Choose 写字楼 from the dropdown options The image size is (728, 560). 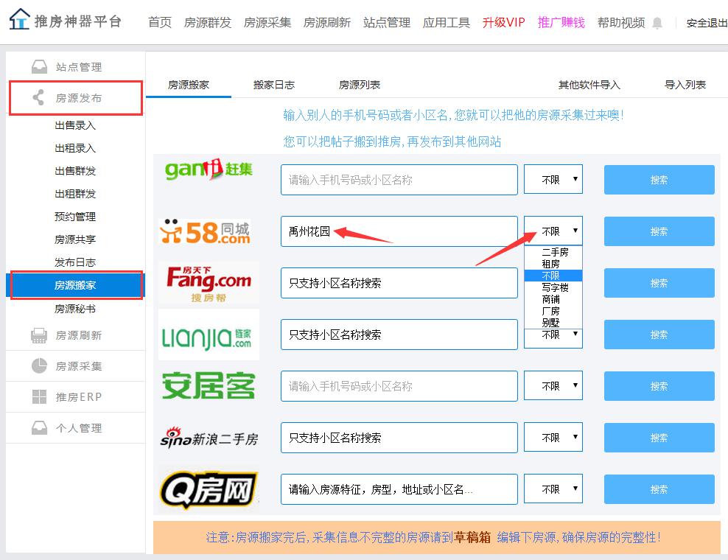tap(554, 287)
